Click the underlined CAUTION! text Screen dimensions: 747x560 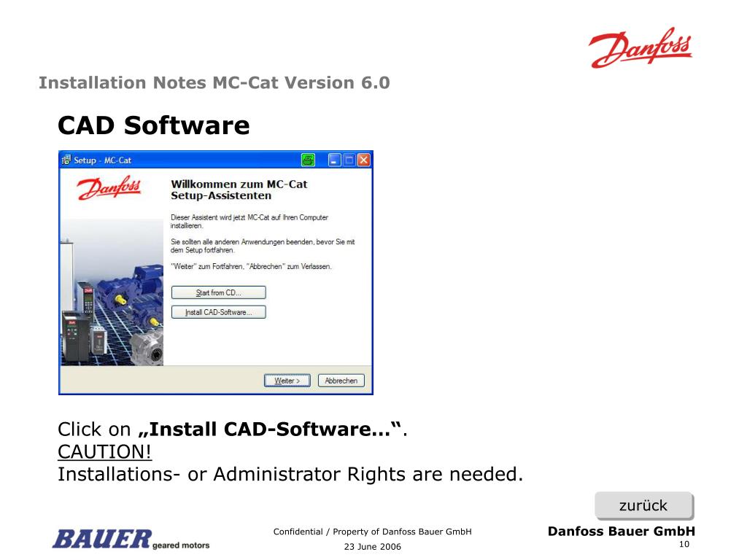(x=105, y=451)
